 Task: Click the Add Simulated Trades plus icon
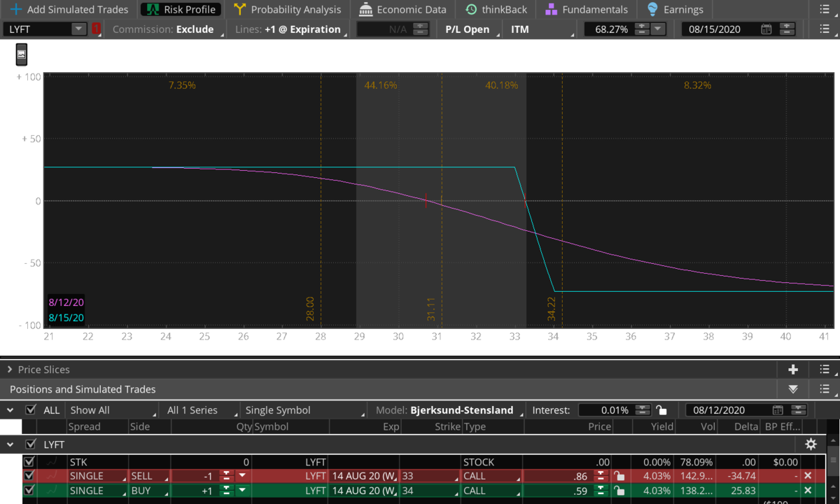(x=15, y=10)
